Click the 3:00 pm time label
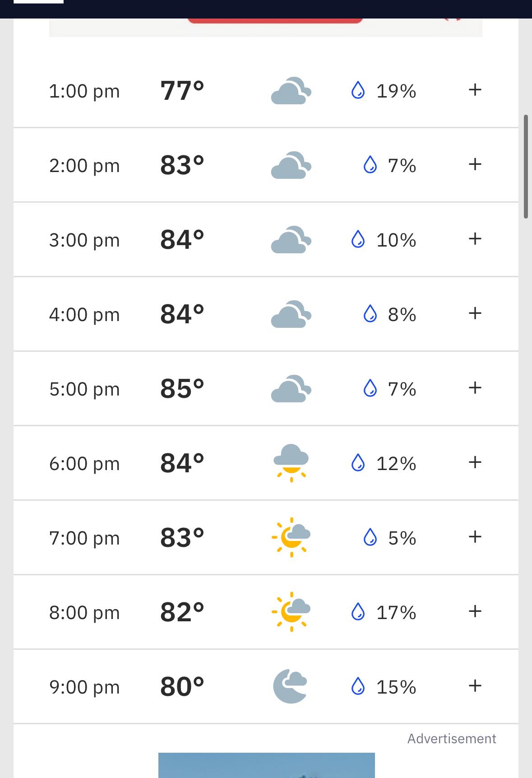 tap(84, 240)
